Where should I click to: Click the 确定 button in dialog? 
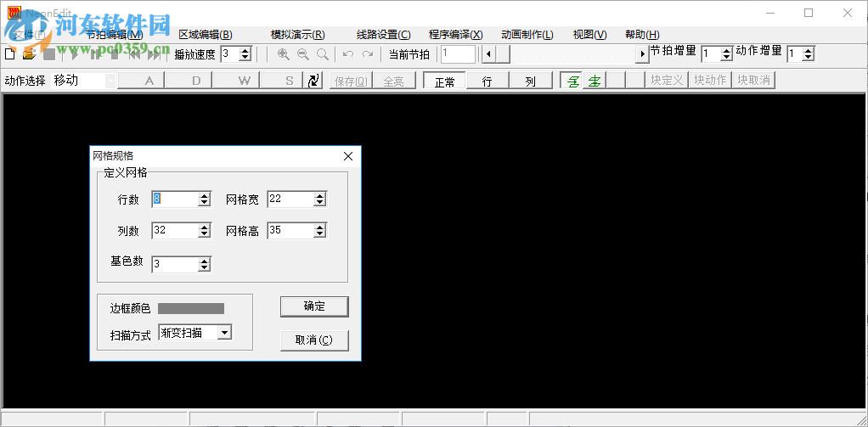pyautogui.click(x=314, y=306)
